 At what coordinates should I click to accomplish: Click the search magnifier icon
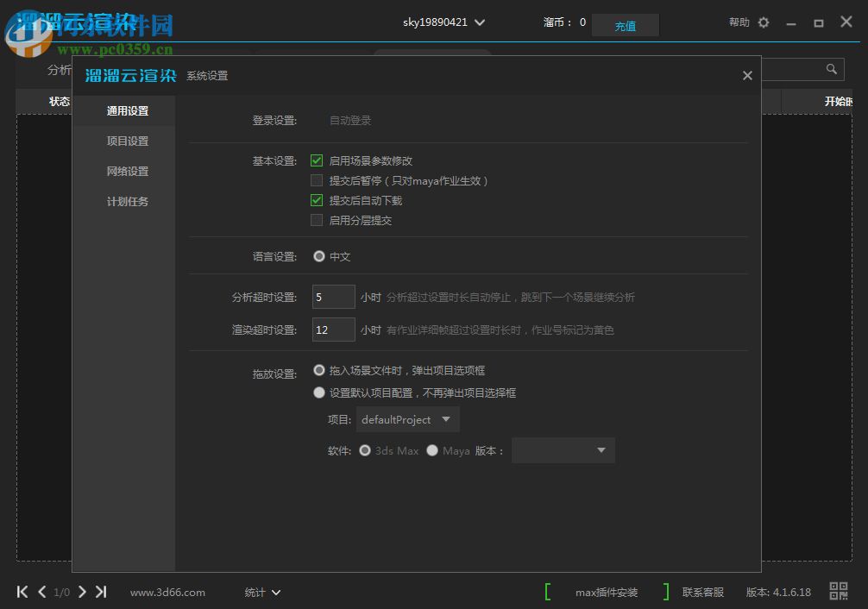pyautogui.click(x=831, y=69)
